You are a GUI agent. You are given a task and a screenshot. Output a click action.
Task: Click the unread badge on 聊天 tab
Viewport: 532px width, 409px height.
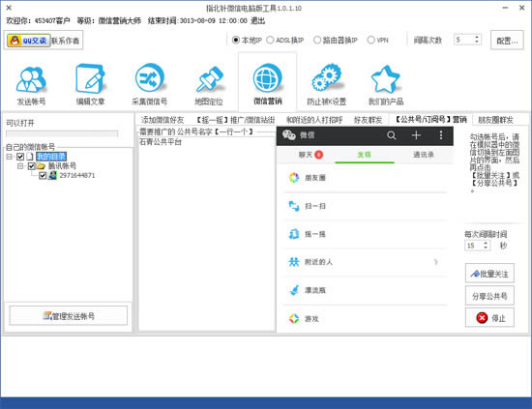point(318,155)
